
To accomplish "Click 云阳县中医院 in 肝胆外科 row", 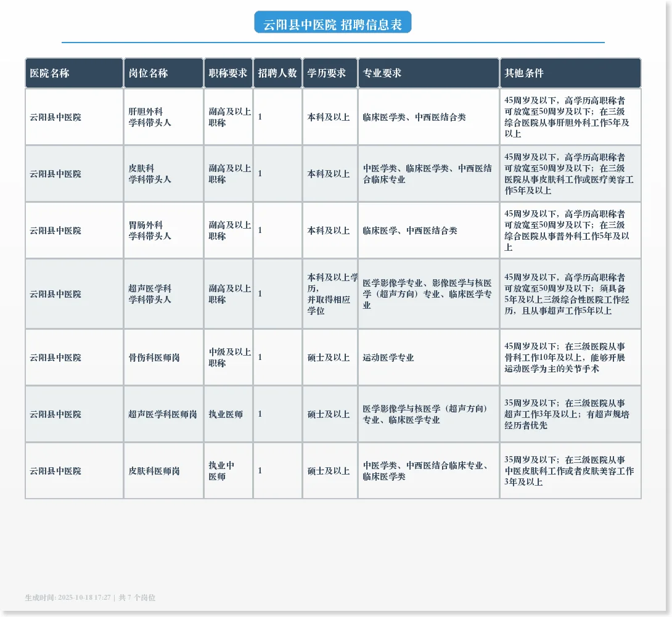I will (x=74, y=117).
